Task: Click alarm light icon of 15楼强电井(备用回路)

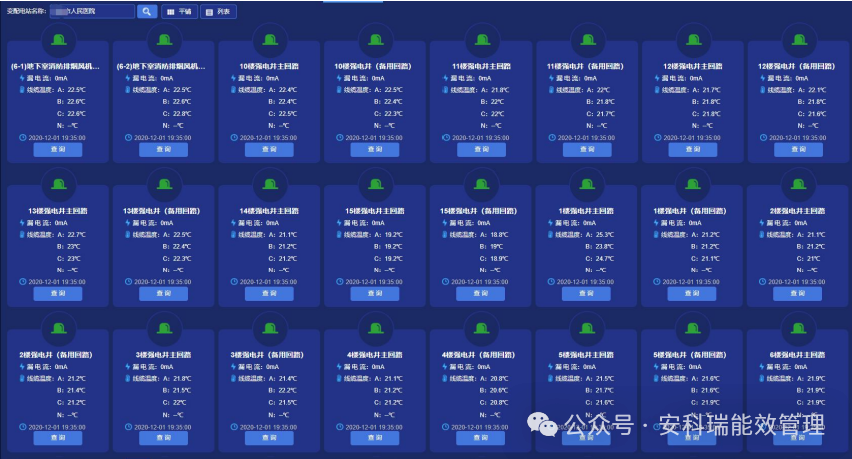Action: (481, 184)
